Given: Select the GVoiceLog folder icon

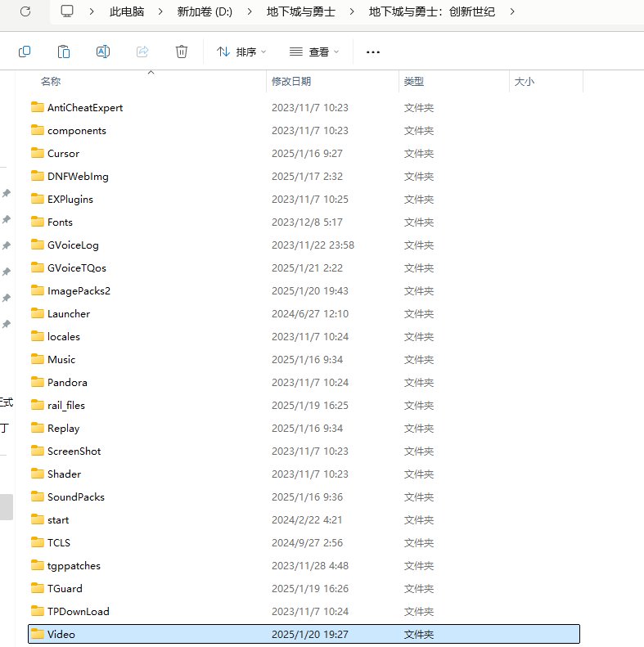Looking at the screenshot, I should 38,245.
